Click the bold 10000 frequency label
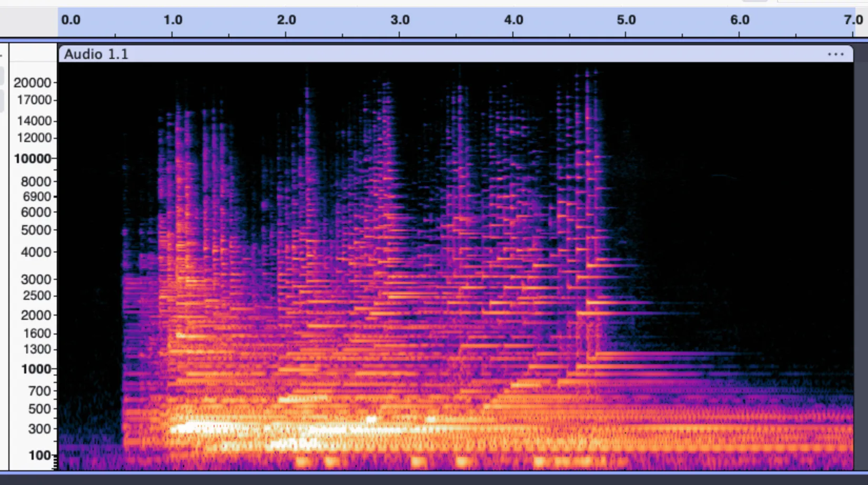 (x=33, y=158)
